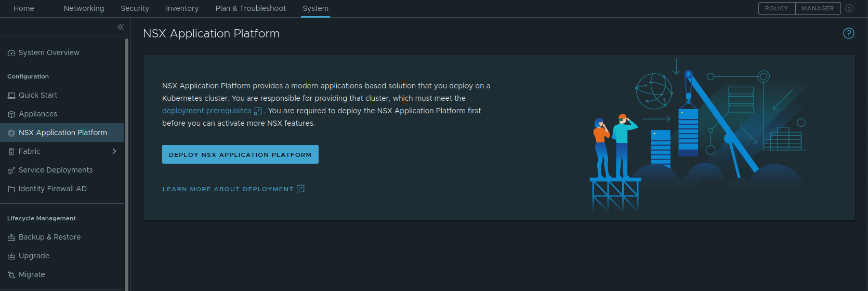The width and height of the screenshot is (868, 291).
Task: Click the Service Deployments icon
Action: (11, 170)
